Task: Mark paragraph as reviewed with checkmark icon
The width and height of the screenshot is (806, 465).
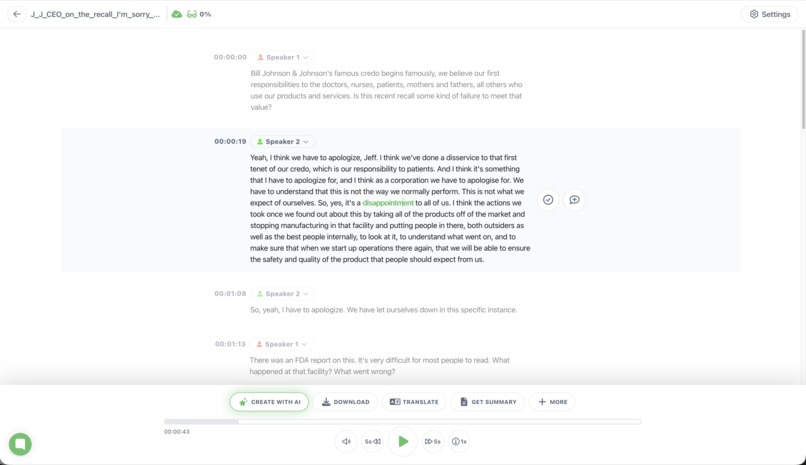Action: pyautogui.click(x=548, y=200)
